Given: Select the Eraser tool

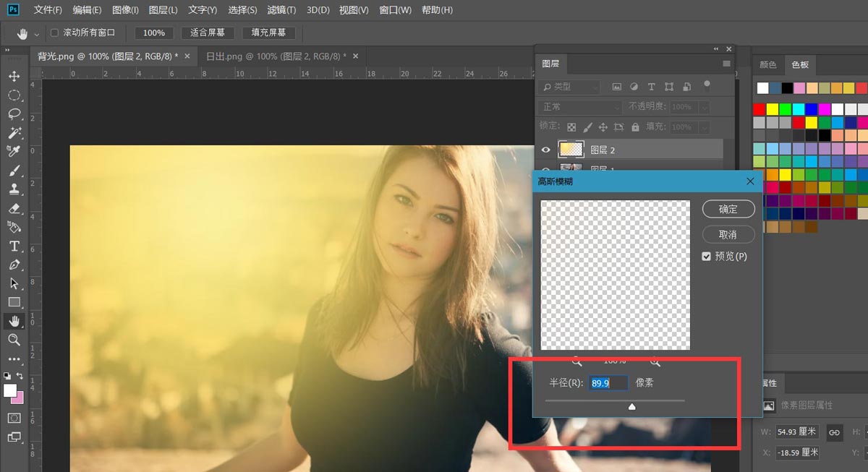Looking at the screenshot, I should (x=14, y=208).
